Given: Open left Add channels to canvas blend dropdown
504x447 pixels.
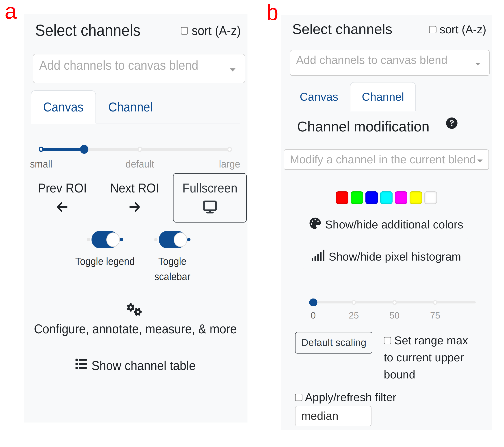Looking at the screenshot, I should [x=139, y=68].
